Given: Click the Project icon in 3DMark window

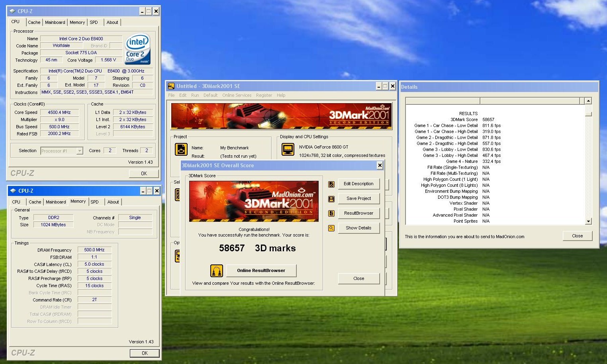Looking at the screenshot, I should point(181,149).
